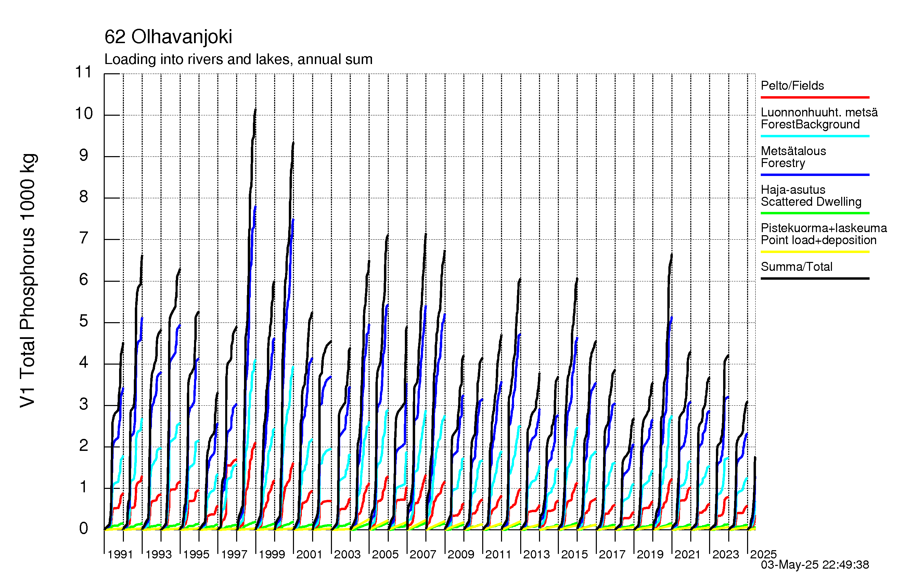The image size is (924, 582).
Task: Click the x-axis year label 1995
Action: tap(196, 554)
